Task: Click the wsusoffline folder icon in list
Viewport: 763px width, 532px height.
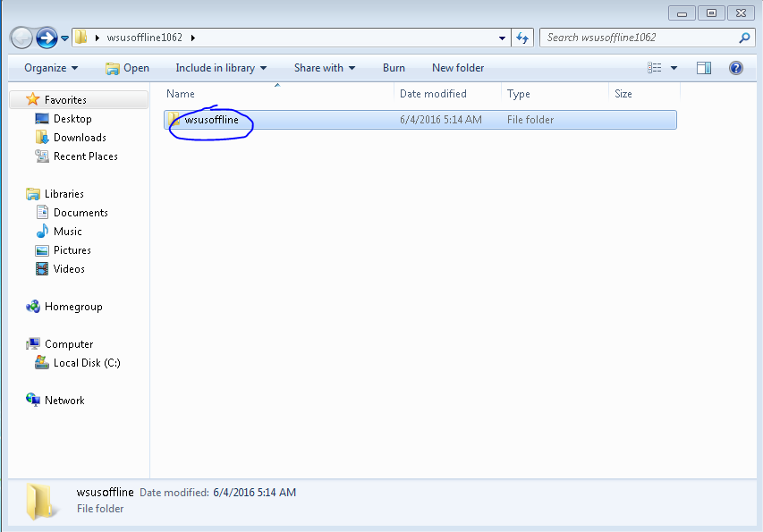Action: click(174, 120)
